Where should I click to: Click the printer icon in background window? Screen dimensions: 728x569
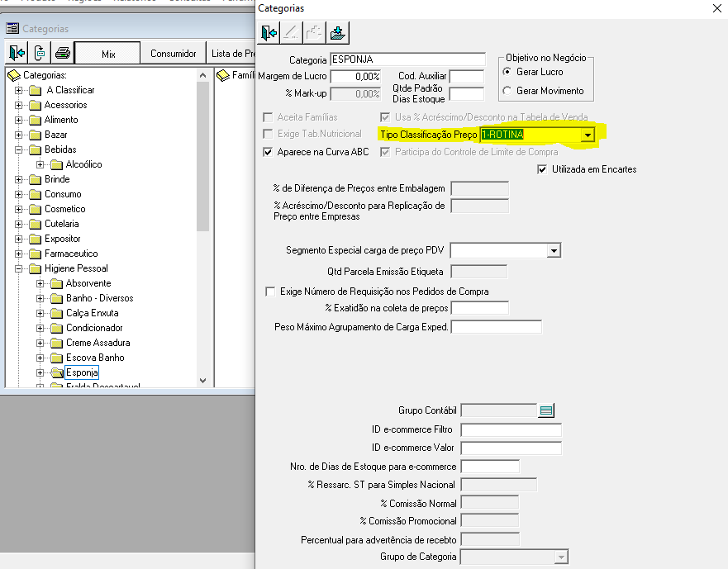62,53
